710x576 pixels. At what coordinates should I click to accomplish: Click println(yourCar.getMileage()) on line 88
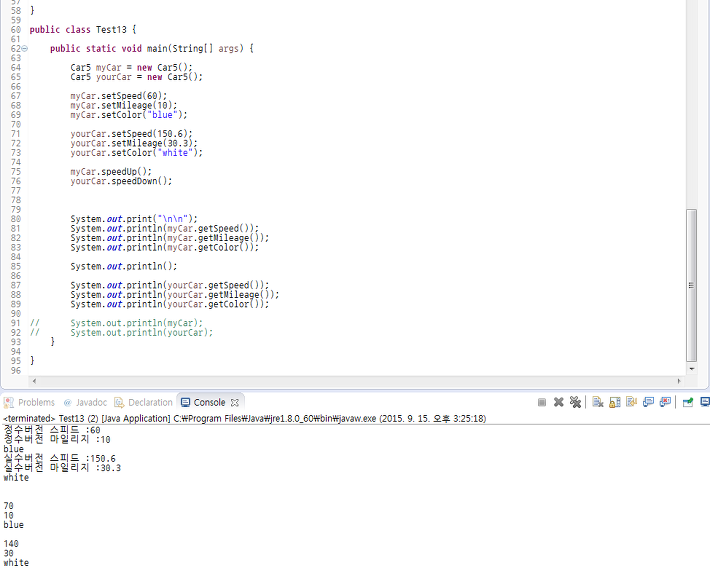tap(175, 295)
